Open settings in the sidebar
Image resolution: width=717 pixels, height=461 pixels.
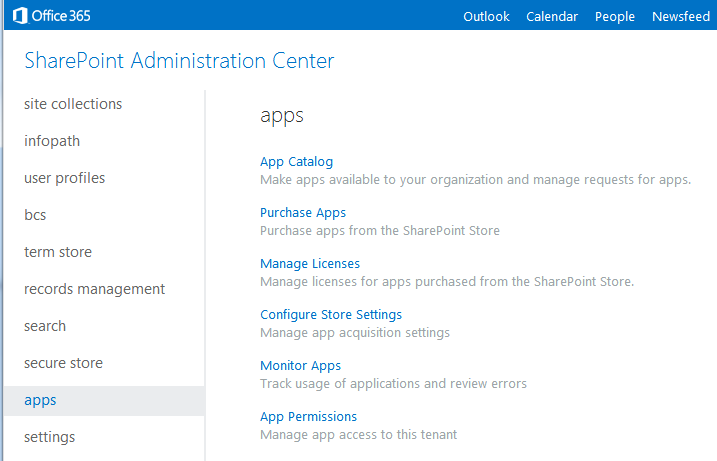(49, 437)
